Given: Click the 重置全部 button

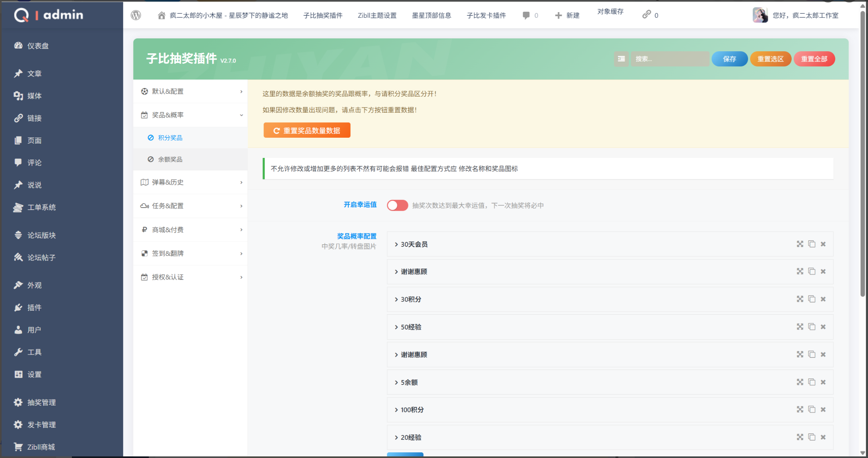Looking at the screenshot, I should 814,59.
